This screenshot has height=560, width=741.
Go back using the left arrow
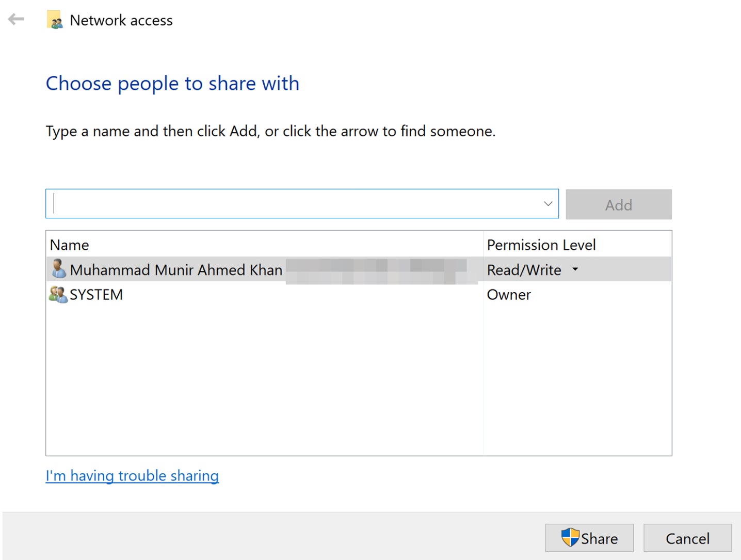tap(16, 20)
